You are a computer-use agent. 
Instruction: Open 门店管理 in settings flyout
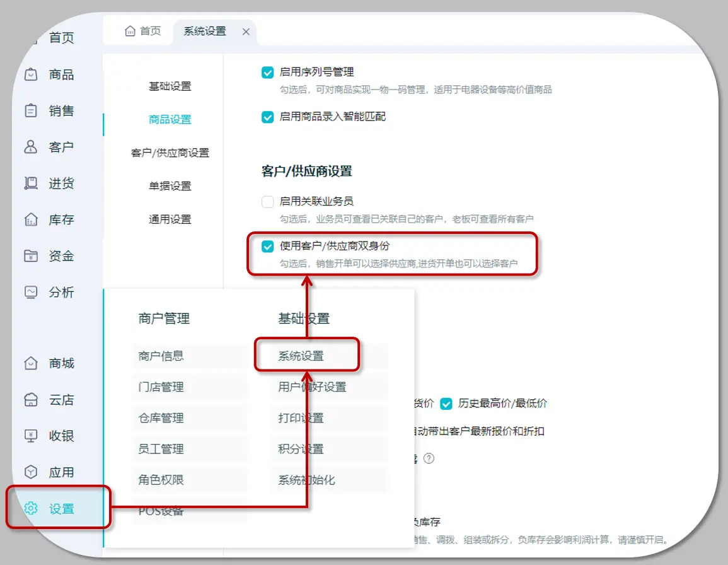coord(190,387)
